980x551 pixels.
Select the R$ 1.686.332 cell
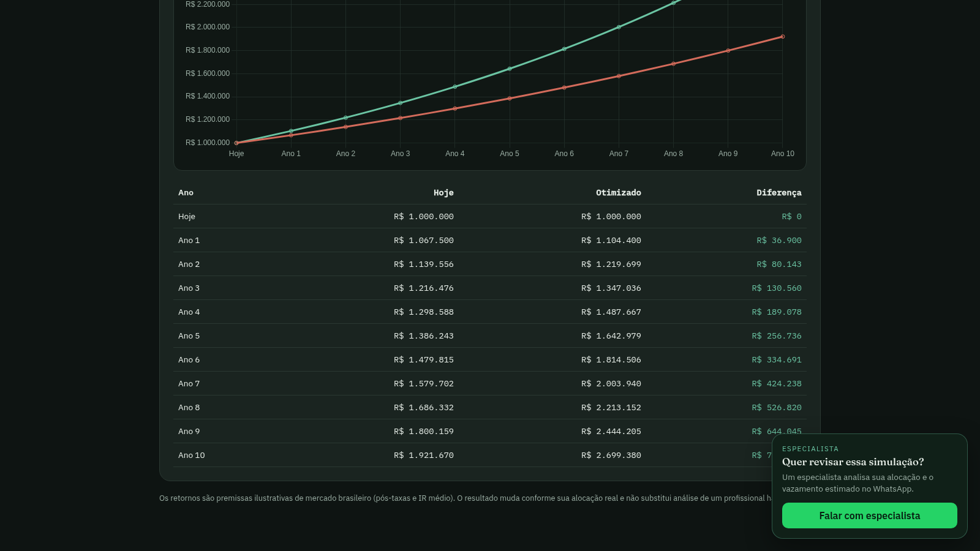(x=424, y=407)
